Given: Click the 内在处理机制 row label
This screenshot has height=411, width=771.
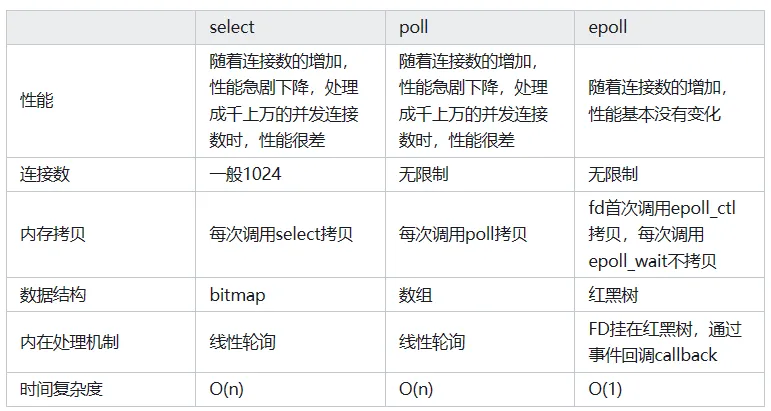Looking at the screenshot, I should (x=70, y=342).
